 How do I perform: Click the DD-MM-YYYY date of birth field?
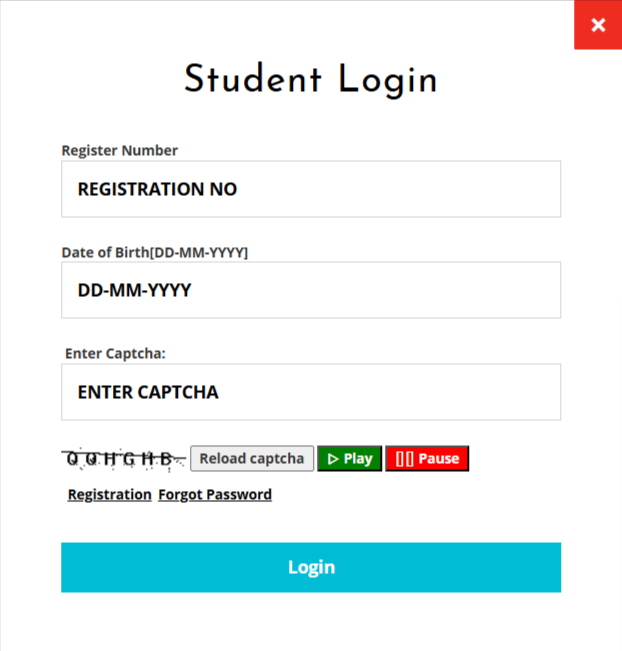point(311,291)
